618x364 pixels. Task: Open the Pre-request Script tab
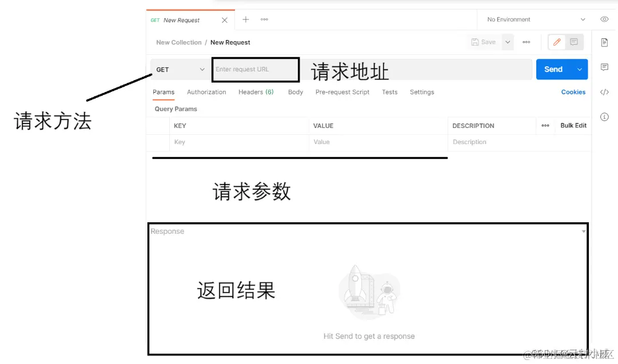click(x=342, y=92)
